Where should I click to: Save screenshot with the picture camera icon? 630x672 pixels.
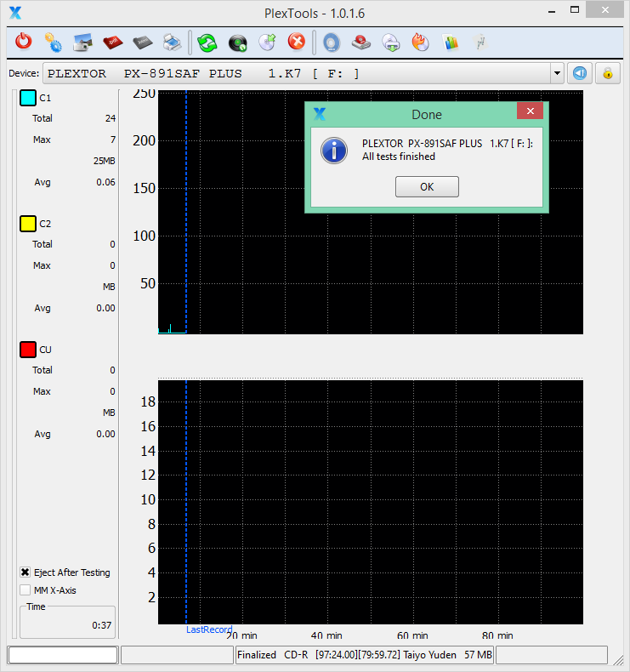(82, 43)
